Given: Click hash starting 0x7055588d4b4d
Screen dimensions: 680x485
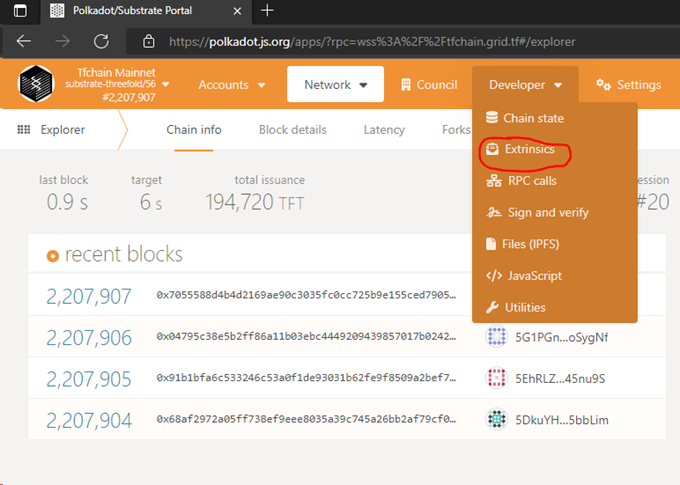Looking at the screenshot, I should pos(306,295).
